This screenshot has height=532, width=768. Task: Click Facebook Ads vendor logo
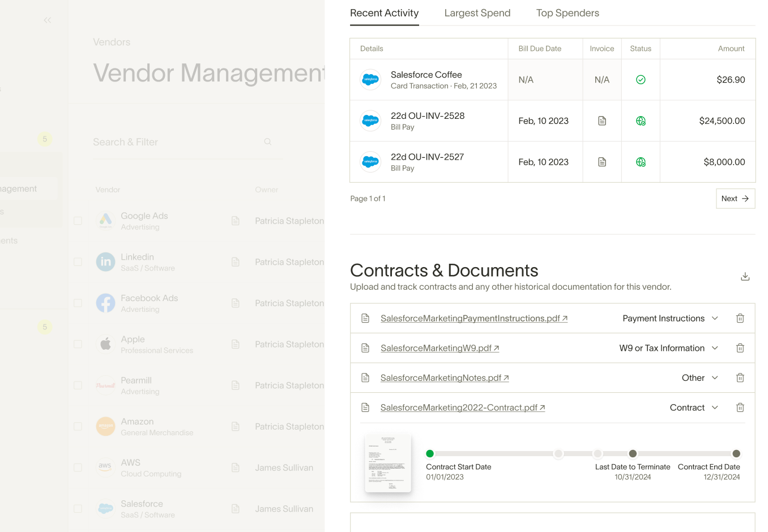click(105, 303)
